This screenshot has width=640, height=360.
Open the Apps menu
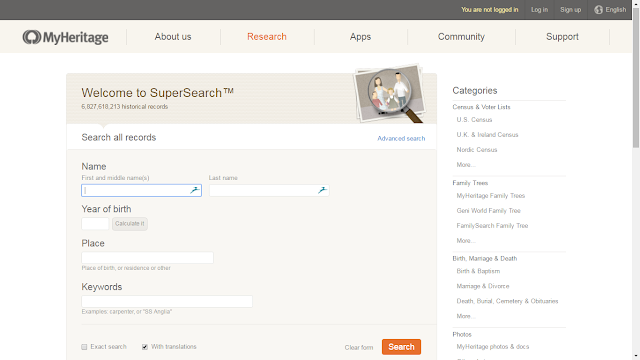point(360,37)
